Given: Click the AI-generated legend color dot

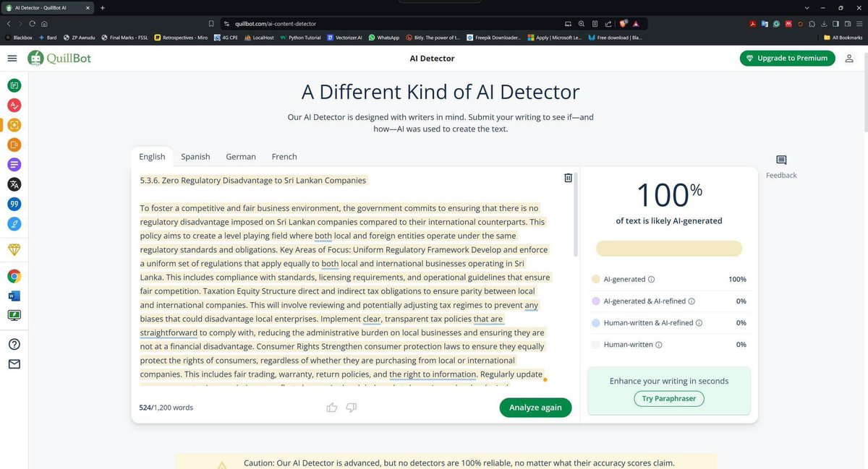Looking at the screenshot, I should pos(596,280).
